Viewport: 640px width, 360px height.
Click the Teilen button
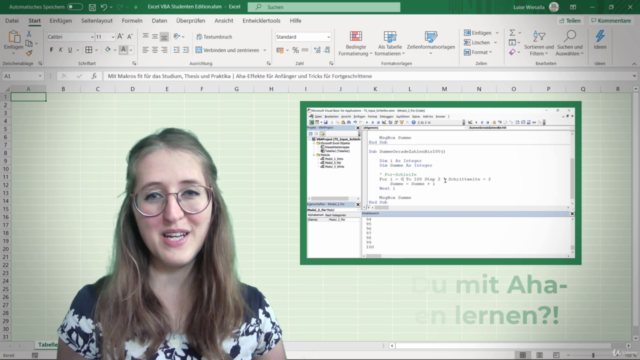(x=570, y=20)
